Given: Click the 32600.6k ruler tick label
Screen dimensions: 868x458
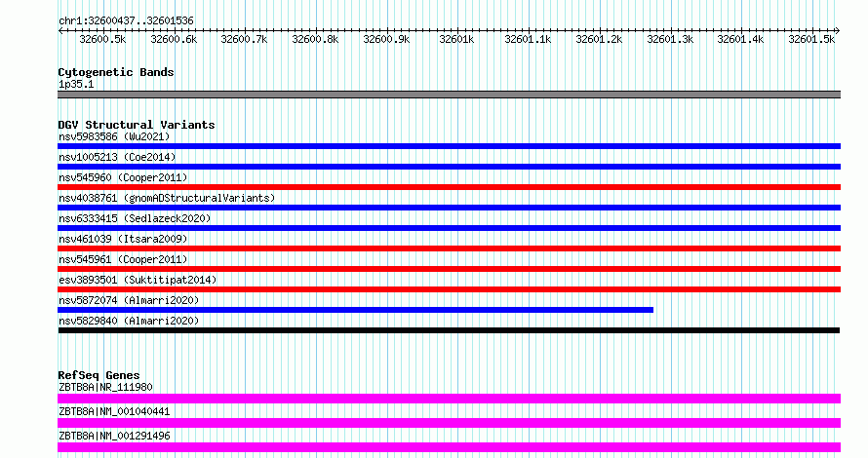Looking at the screenshot, I should point(174,39).
